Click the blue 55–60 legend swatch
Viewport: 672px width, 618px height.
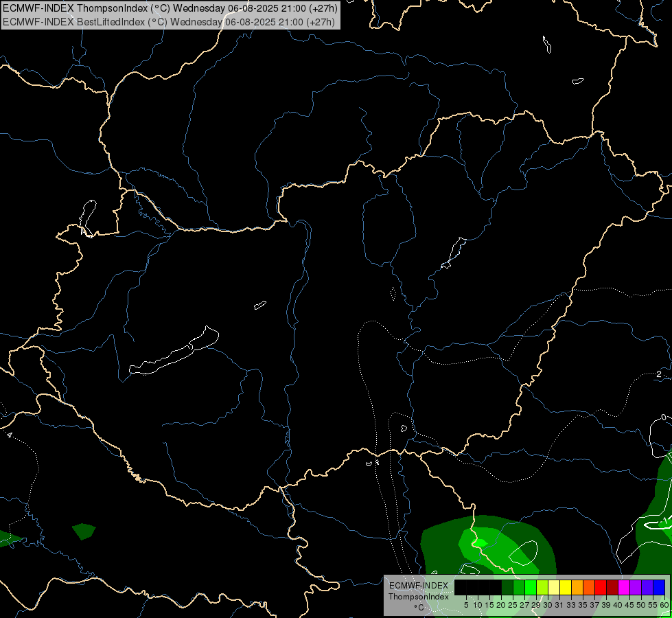(x=659, y=587)
